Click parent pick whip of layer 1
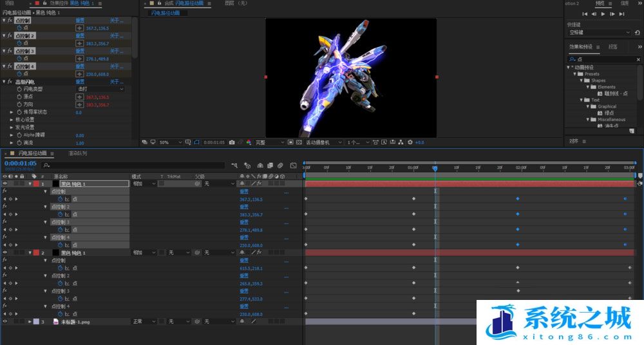Viewport: 644px width, 345px height. coord(198,184)
